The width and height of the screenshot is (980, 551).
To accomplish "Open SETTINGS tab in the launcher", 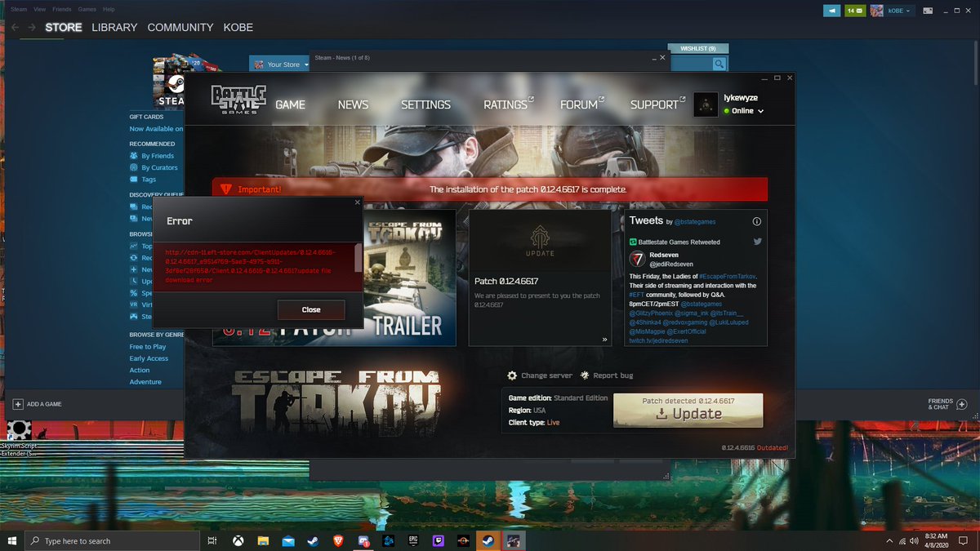I will pyautogui.click(x=425, y=104).
